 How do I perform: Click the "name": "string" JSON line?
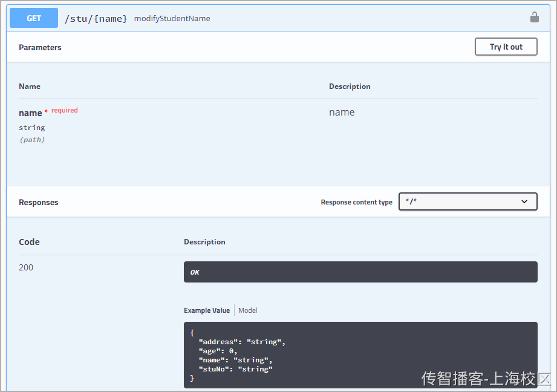point(235,360)
